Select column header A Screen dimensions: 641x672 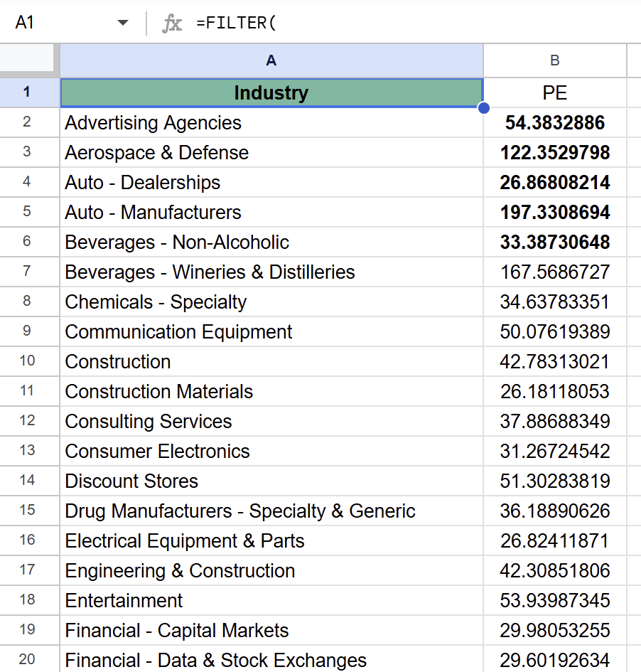pyautogui.click(x=270, y=60)
